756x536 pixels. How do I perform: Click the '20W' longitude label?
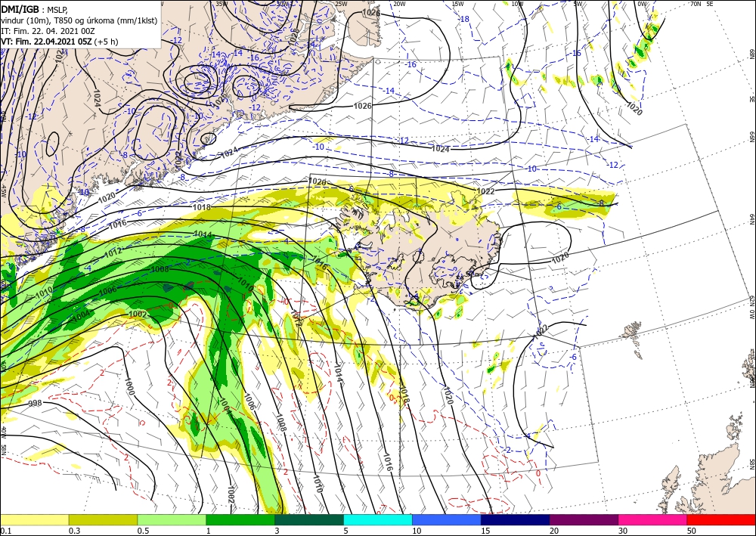pos(398,4)
